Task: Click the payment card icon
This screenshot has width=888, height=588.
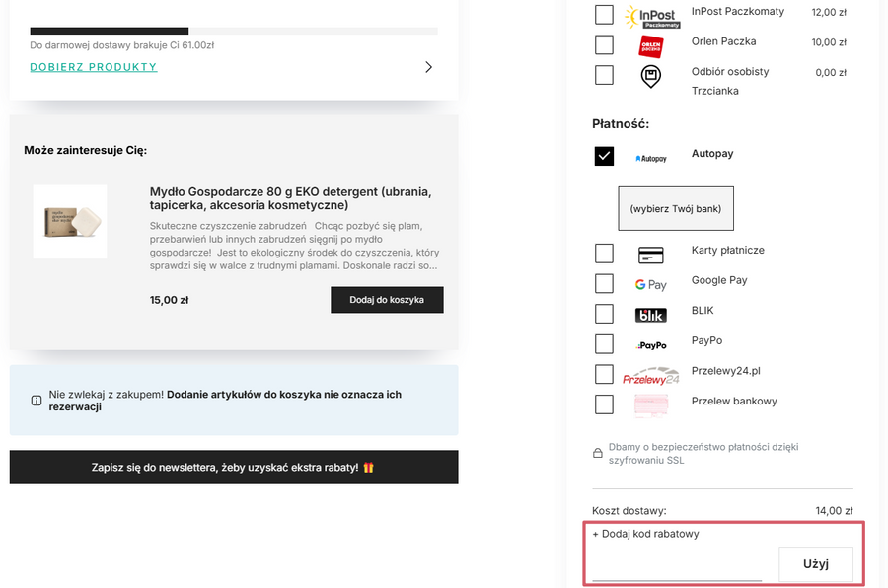Action: click(650, 255)
